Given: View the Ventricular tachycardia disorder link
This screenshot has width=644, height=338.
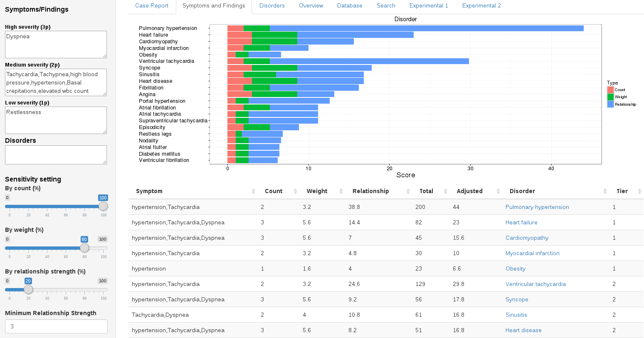Looking at the screenshot, I should [535, 284].
